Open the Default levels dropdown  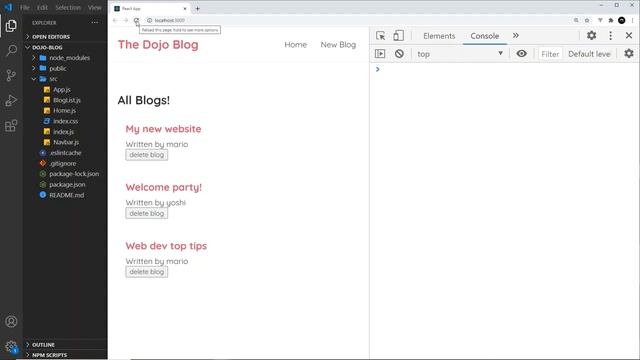point(589,54)
